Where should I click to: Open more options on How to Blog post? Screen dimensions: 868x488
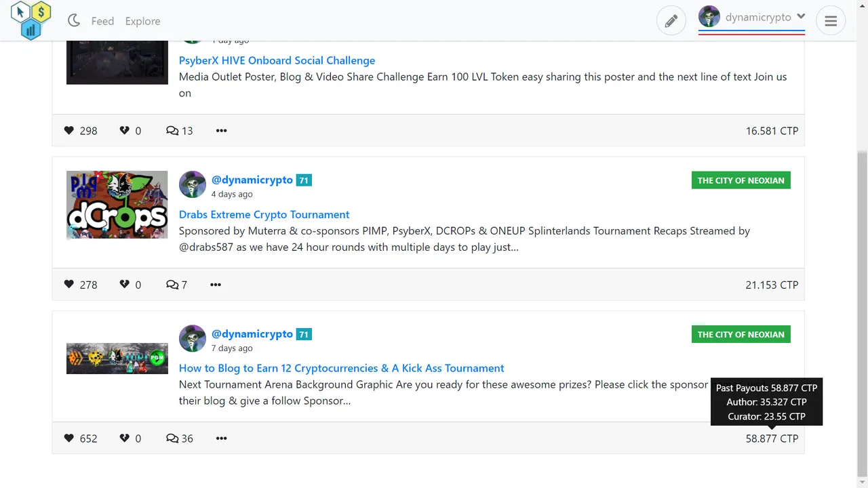click(221, 439)
